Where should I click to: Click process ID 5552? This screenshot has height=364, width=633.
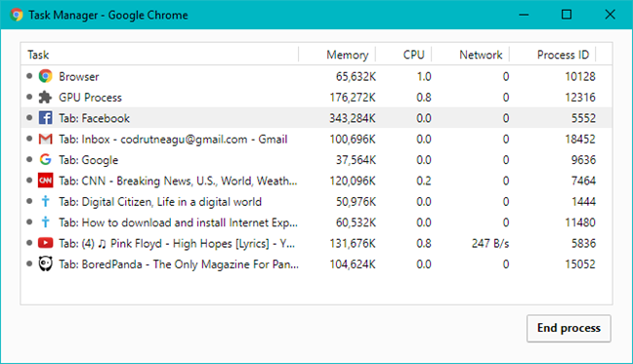pyautogui.click(x=583, y=118)
